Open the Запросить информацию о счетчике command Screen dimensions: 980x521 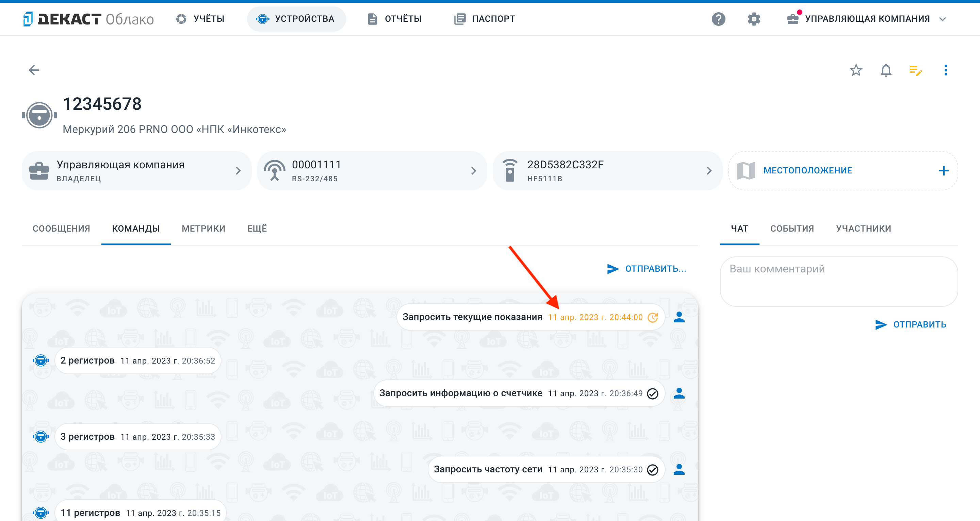519,393
